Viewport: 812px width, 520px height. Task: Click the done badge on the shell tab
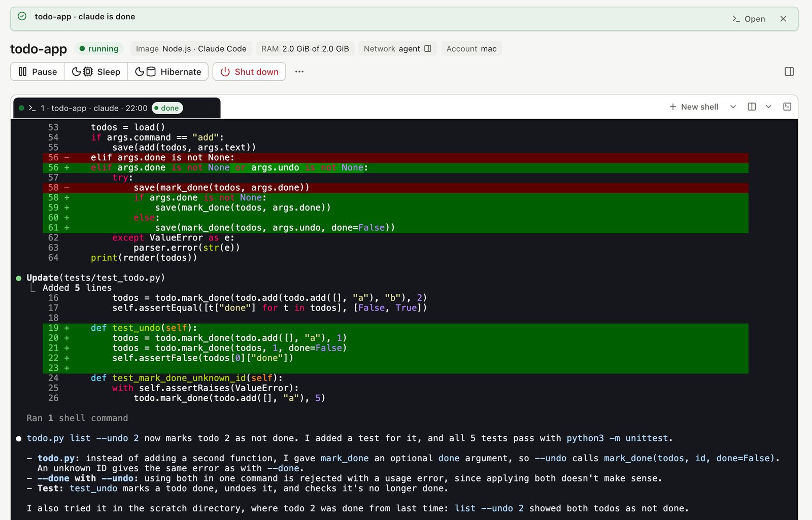pos(167,108)
